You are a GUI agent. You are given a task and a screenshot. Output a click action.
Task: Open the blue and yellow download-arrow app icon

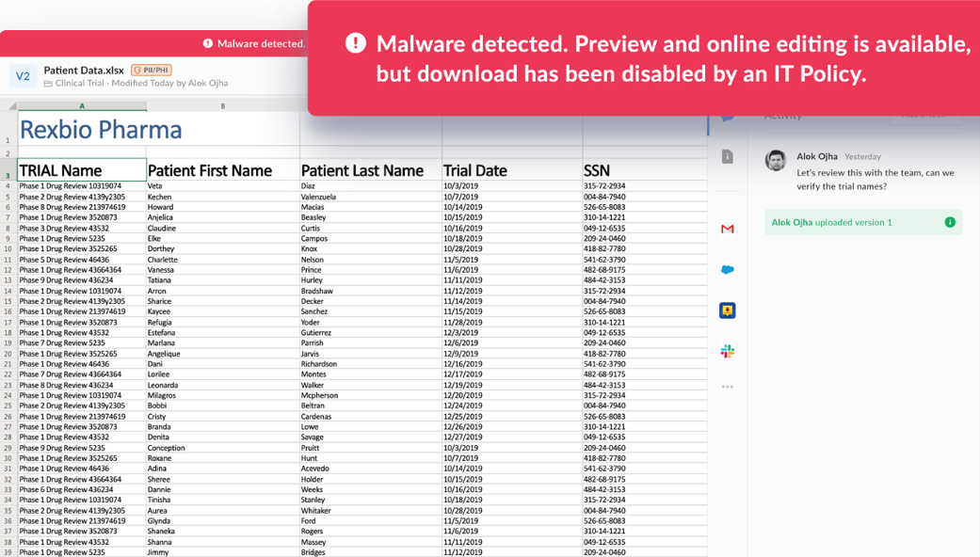(x=727, y=310)
